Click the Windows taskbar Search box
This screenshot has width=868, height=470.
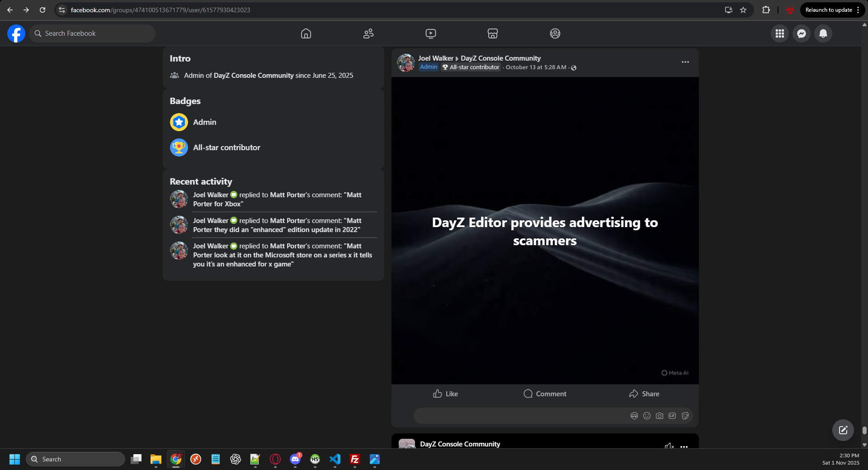[75, 459]
